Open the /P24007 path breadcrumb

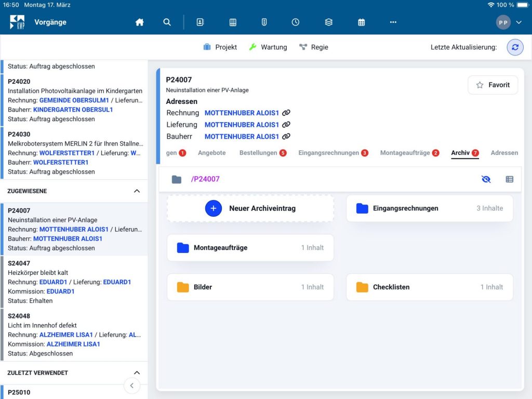tap(205, 179)
